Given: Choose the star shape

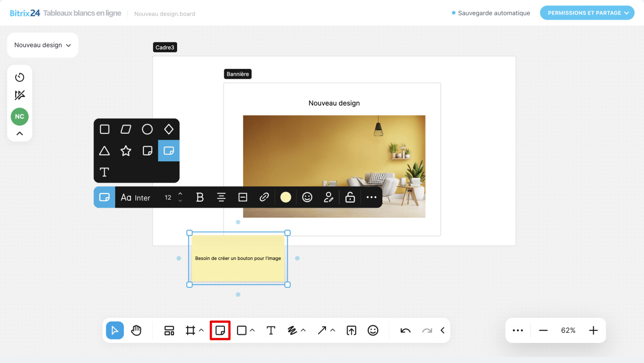Looking at the screenshot, I should 126,151.
